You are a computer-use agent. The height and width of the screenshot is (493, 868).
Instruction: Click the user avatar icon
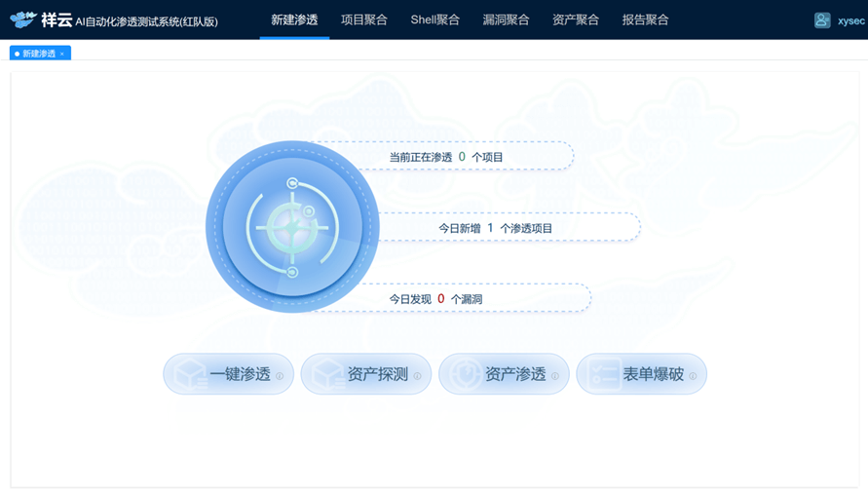(822, 20)
